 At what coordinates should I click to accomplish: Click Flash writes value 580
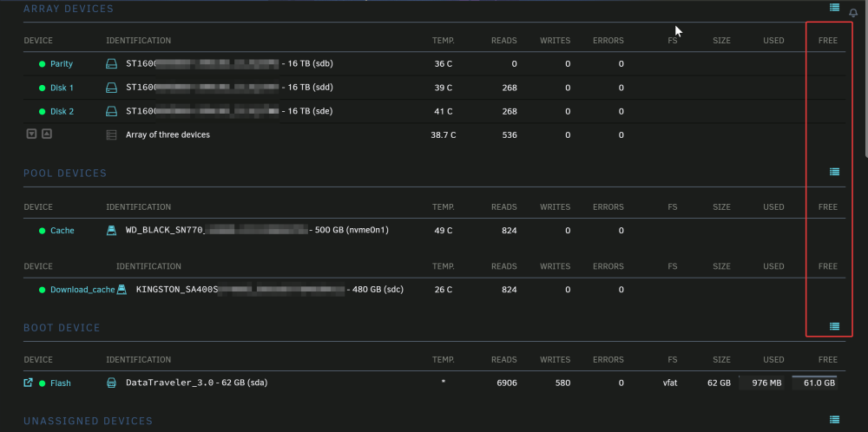pyautogui.click(x=562, y=383)
